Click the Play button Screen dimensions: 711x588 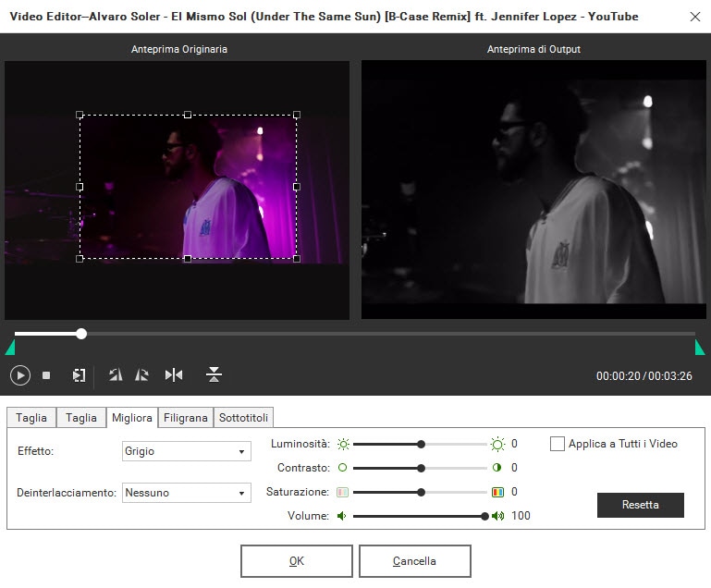pyautogui.click(x=20, y=375)
